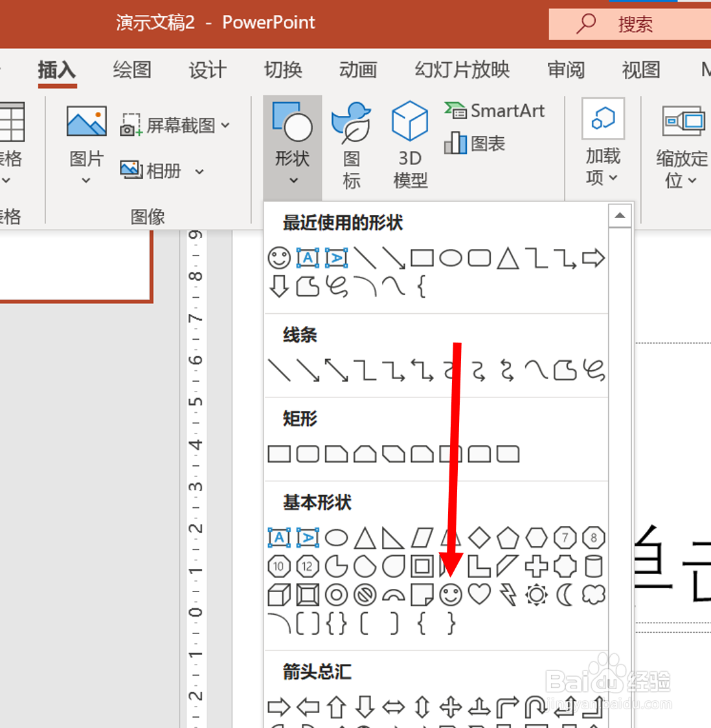Open the Transitions tab
The height and width of the screenshot is (728, 711).
coord(283,71)
